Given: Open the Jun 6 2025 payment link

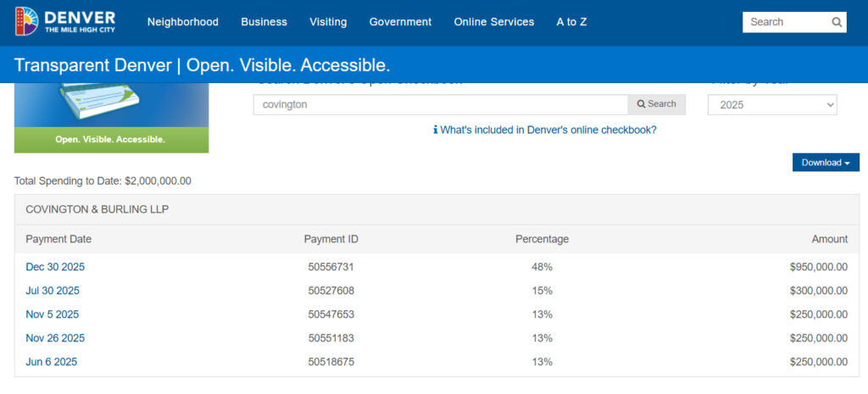Looking at the screenshot, I should [51, 362].
